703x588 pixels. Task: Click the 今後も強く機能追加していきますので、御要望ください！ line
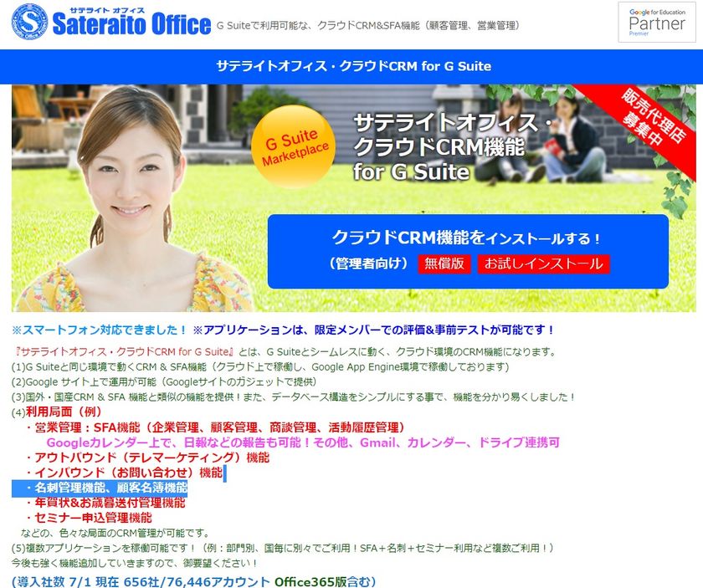[x=135, y=564]
